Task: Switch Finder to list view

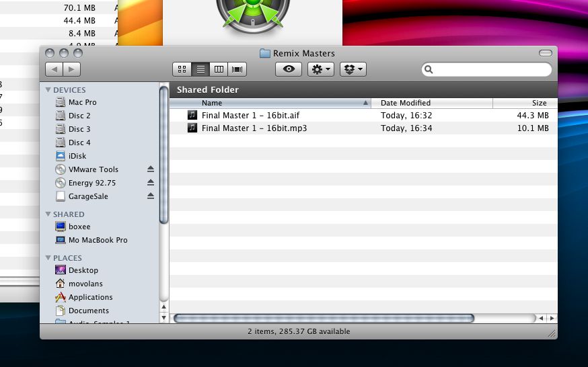Action: coord(200,69)
